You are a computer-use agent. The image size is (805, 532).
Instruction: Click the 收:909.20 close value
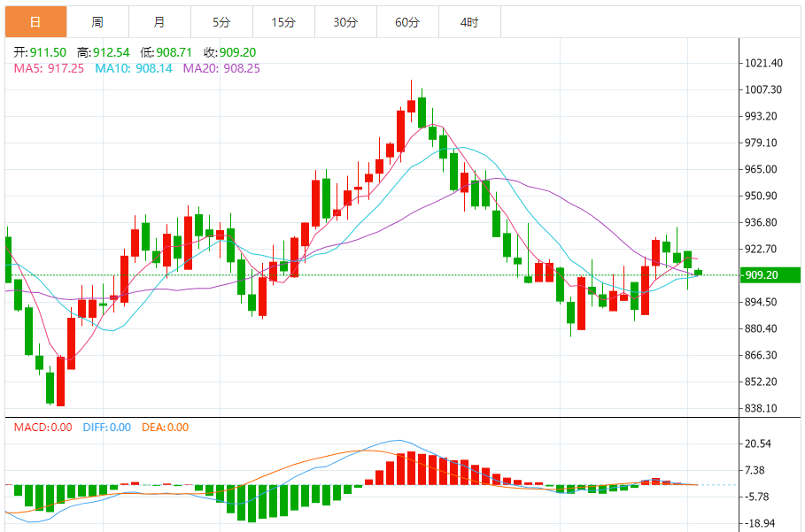229,52
